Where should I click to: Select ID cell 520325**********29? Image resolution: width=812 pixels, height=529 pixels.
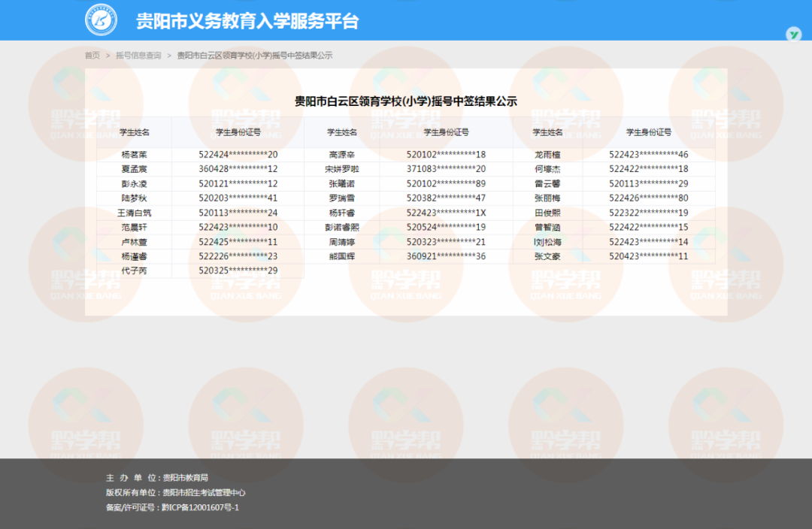click(238, 271)
